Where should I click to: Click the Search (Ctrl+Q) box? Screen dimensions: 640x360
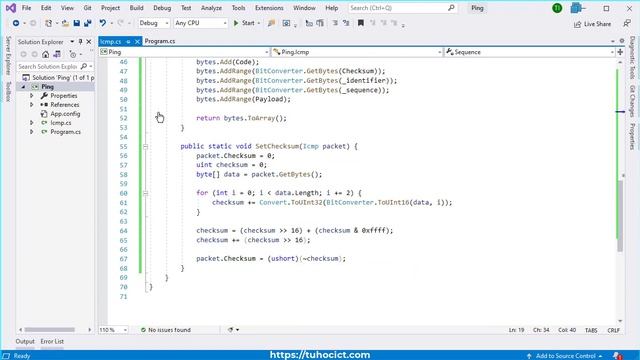pos(402,8)
